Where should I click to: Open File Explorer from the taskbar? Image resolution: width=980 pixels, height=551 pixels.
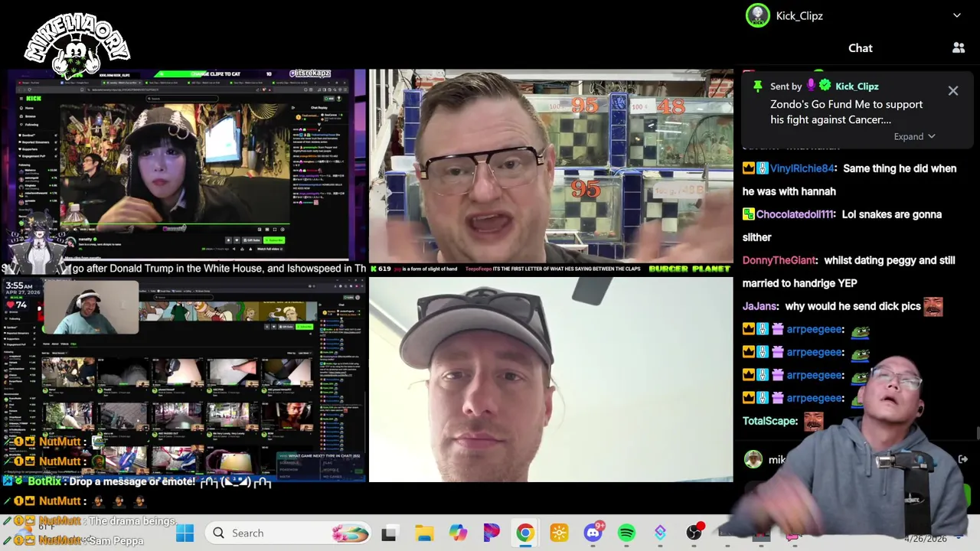point(424,533)
